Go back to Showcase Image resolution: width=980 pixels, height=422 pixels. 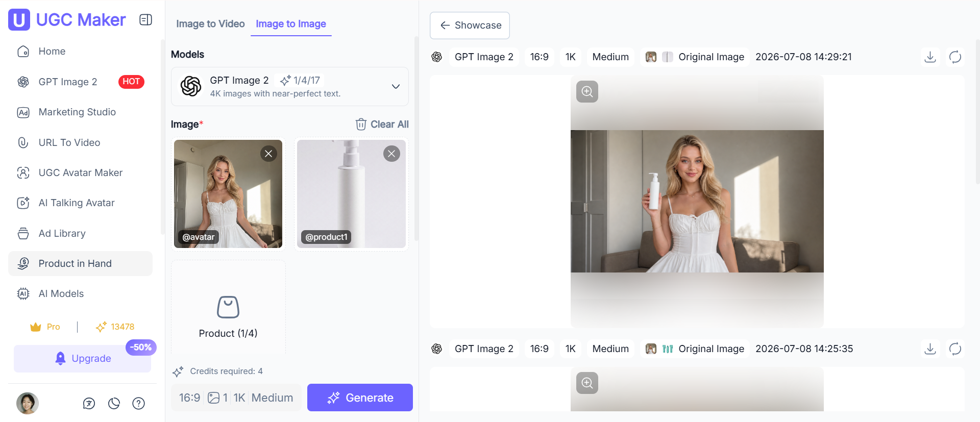pyautogui.click(x=470, y=26)
